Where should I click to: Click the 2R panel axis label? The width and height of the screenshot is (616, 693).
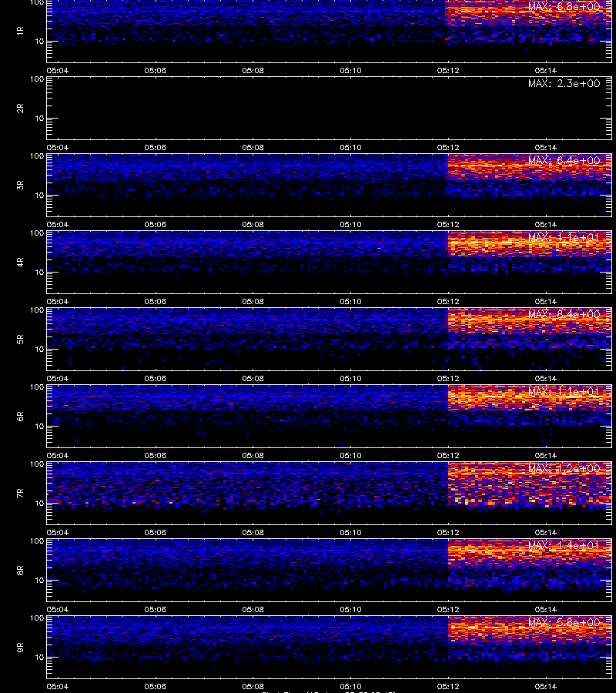(20, 109)
